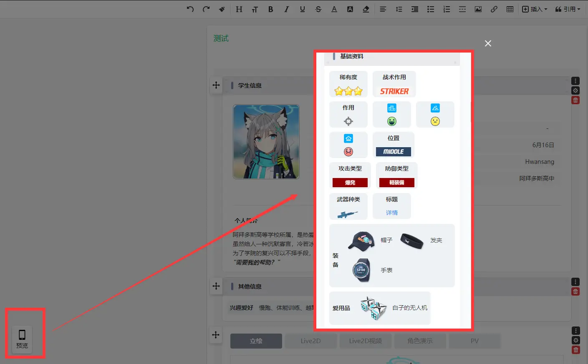The image size is (588, 364).
Task: Open settings gear for 学生信息 section
Action: (x=575, y=90)
